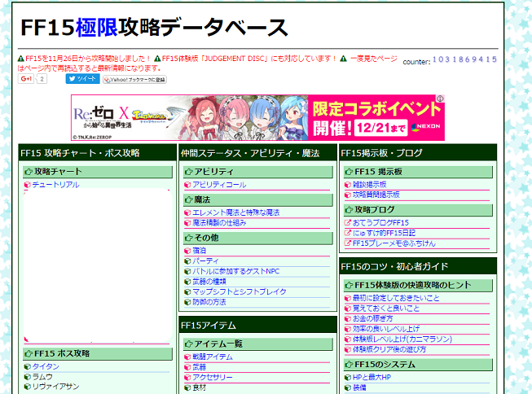Click the cube icon beside パーティ

[187, 261]
